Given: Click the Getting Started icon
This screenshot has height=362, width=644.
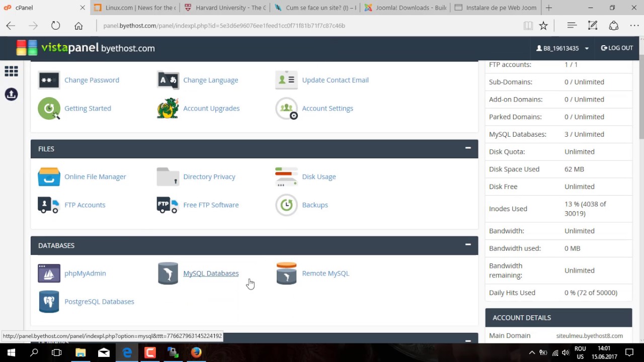Looking at the screenshot, I should click(x=49, y=108).
